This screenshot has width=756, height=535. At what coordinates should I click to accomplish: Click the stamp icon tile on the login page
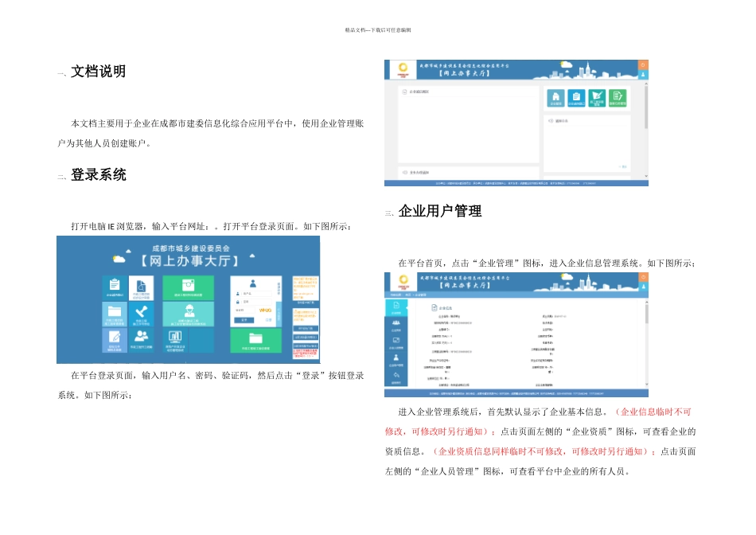[x=142, y=314]
